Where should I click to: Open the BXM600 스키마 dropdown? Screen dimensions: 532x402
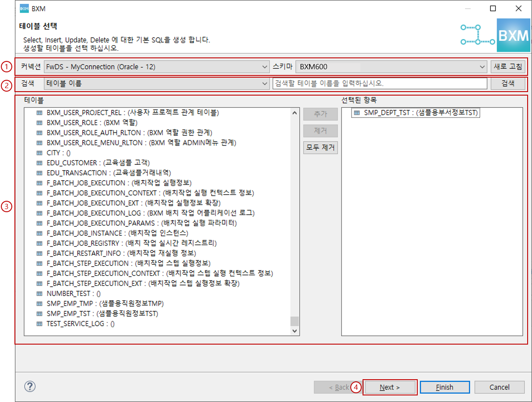483,67
